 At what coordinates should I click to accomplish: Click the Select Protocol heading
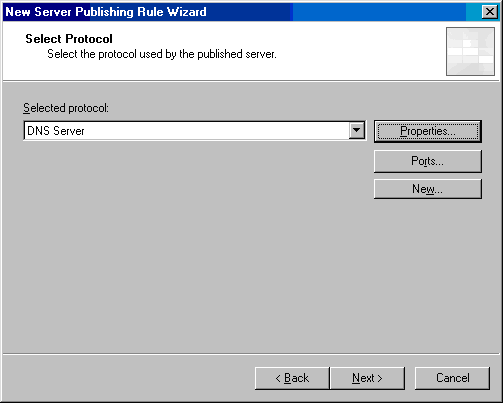click(69, 39)
